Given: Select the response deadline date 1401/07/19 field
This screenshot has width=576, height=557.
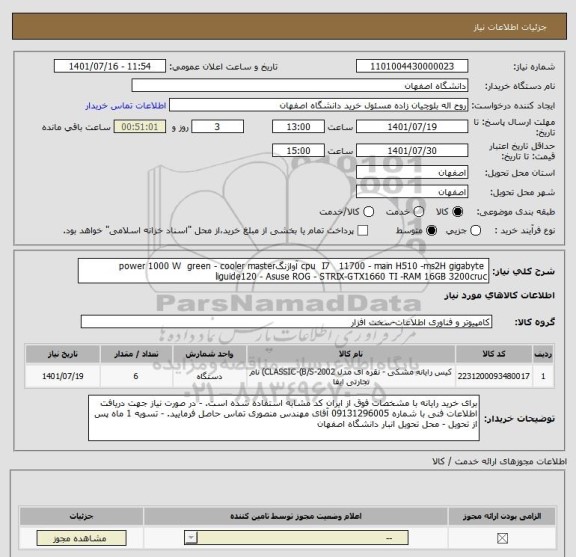Looking at the screenshot, I should [412, 127].
